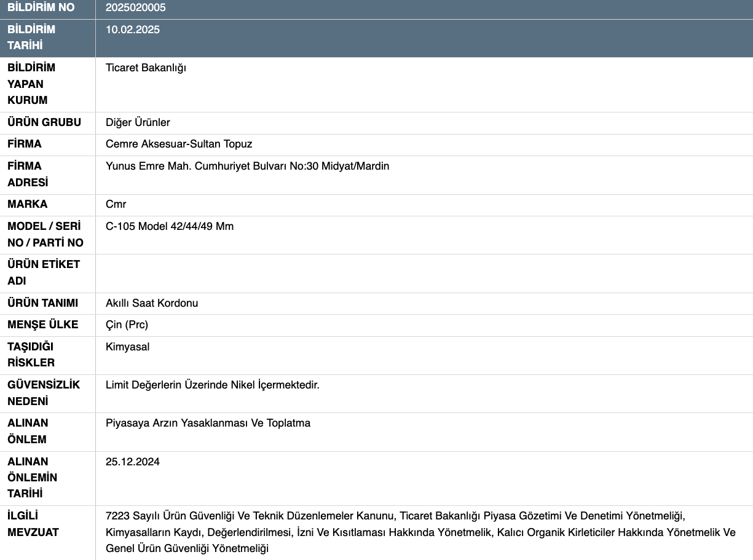
Task: Select the Kimyasal risk value
Action: point(127,347)
